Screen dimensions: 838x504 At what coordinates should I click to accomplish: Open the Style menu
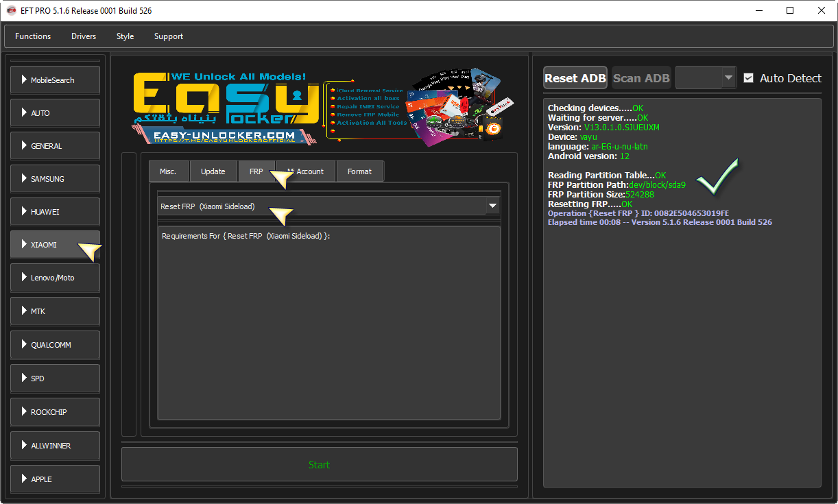(x=125, y=36)
